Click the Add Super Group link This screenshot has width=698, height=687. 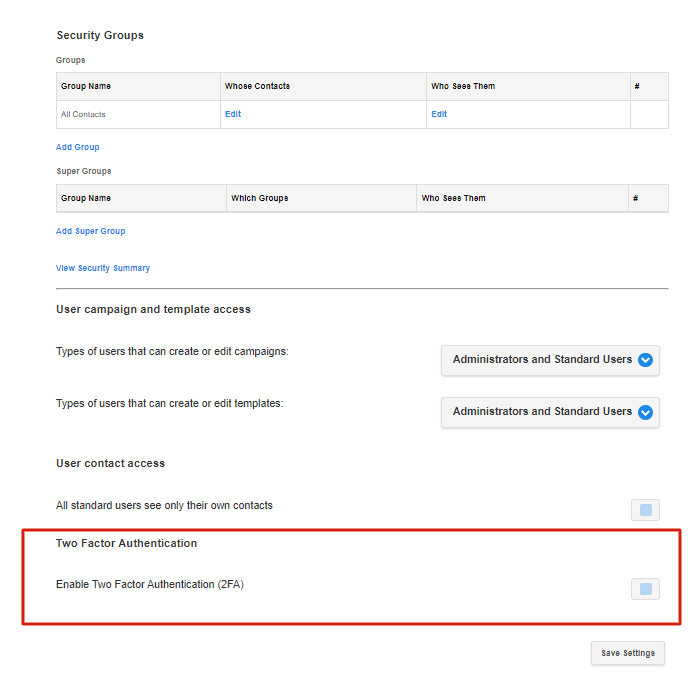pyautogui.click(x=90, y=231)
